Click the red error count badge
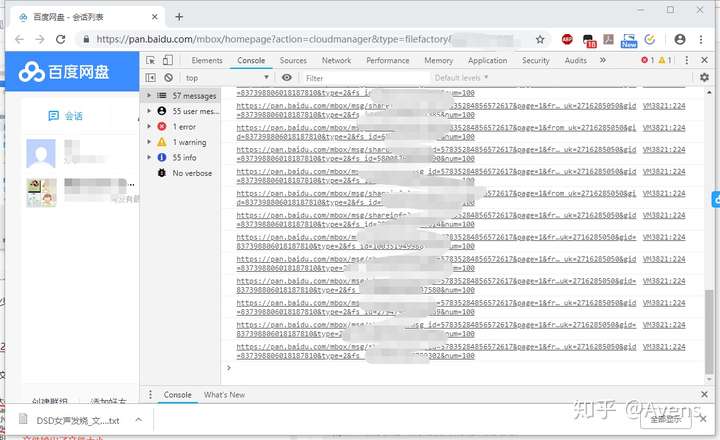 (647, 60)
